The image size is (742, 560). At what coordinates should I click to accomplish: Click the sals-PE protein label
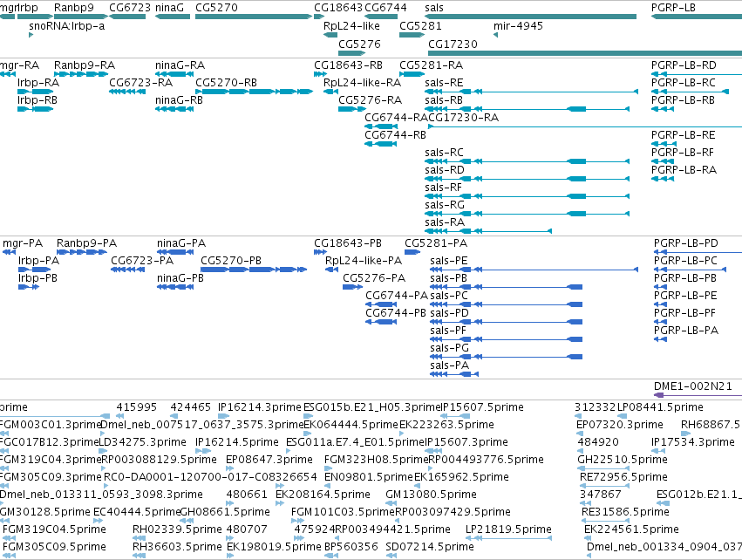449,260
